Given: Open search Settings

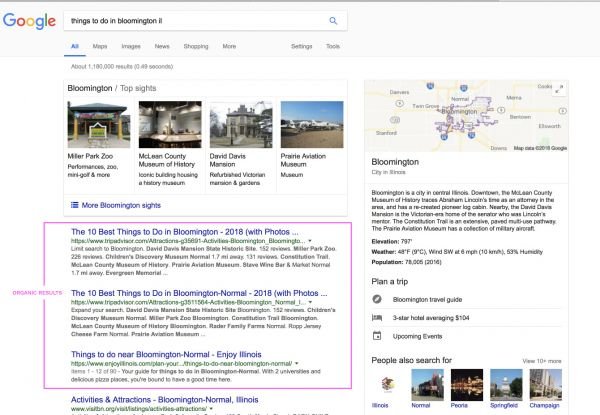Looking at the screenshot, I should pos(302,46).
